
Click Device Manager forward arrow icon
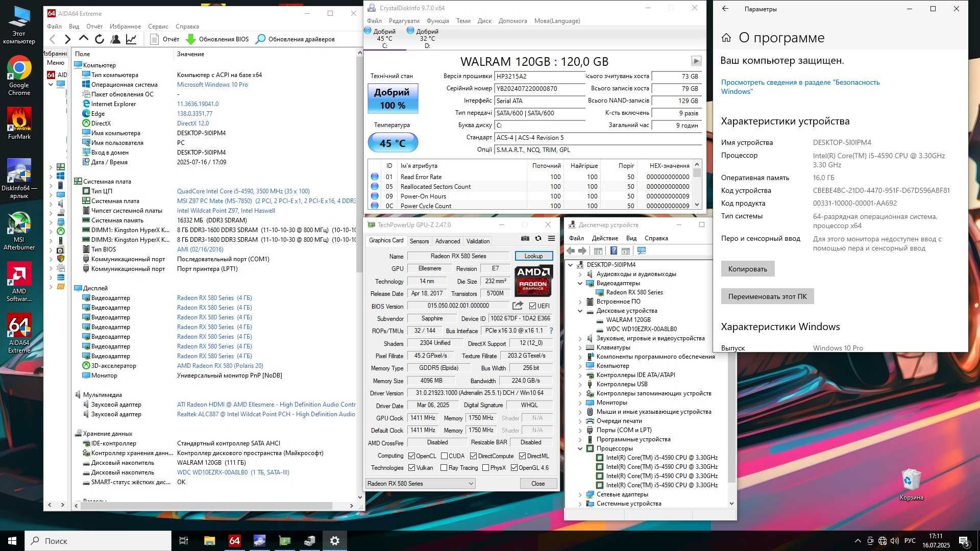tap(582, 251)
